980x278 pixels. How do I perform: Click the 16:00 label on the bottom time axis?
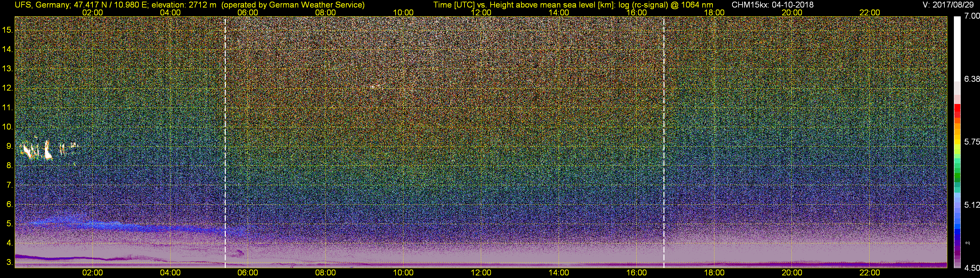(636, 273)
